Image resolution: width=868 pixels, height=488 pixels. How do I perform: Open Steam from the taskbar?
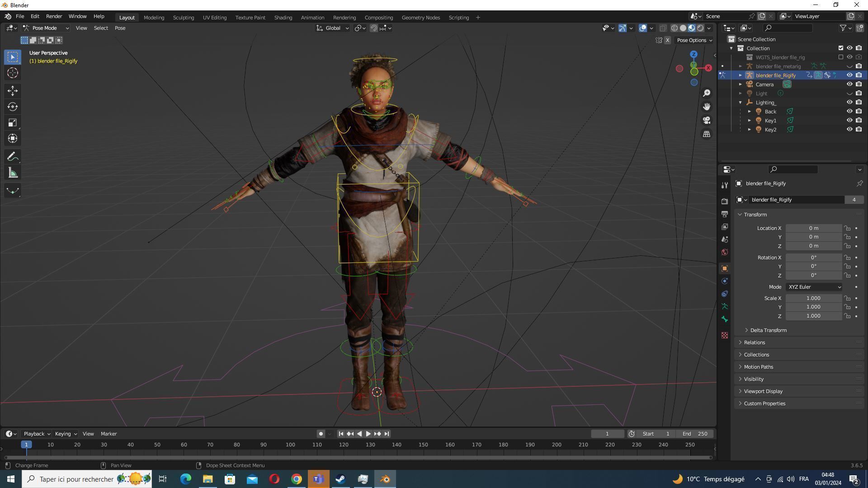[340, 479]
